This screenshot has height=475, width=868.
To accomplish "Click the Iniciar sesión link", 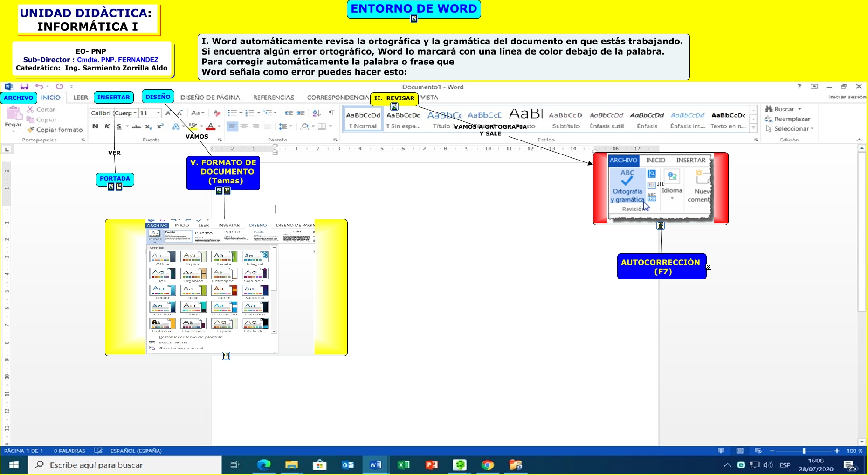I will (x=847, y=97).
